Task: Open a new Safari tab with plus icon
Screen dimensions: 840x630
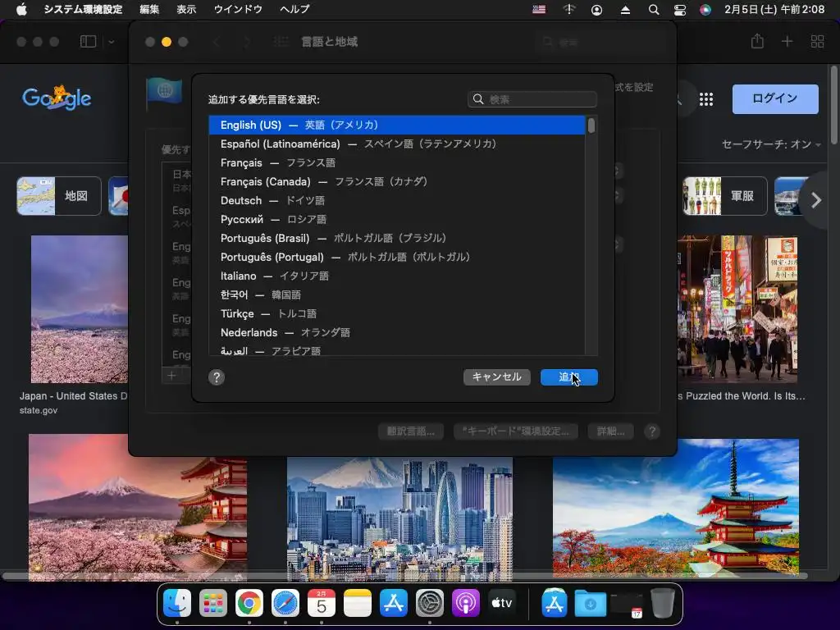Action: (787, 41)
